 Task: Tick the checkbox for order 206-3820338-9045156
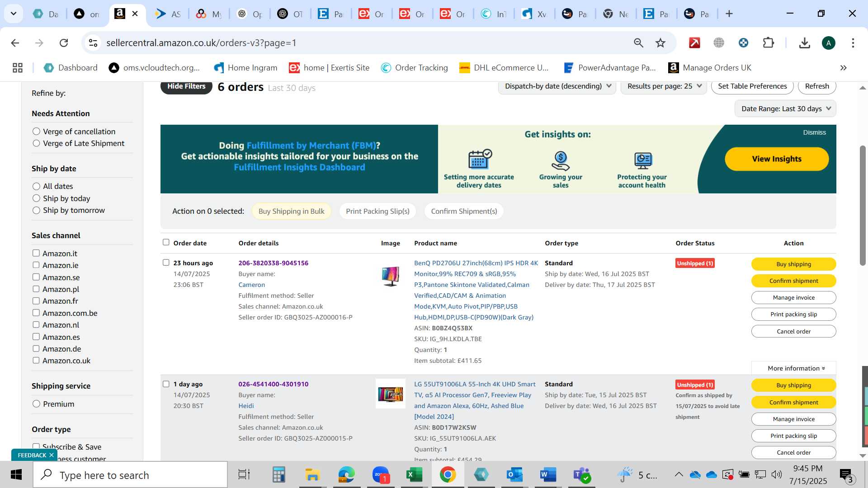tap(166, 263)
